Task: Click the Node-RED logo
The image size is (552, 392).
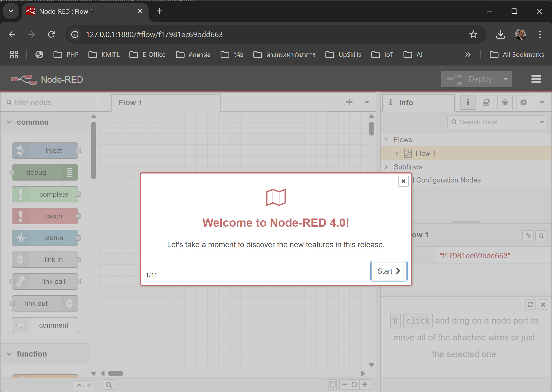Action: pos(24,79)
